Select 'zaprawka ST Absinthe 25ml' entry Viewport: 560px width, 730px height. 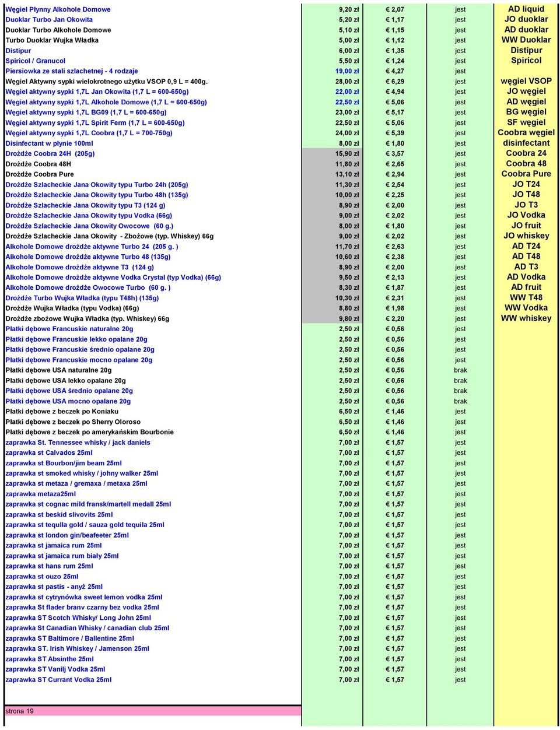49,659
